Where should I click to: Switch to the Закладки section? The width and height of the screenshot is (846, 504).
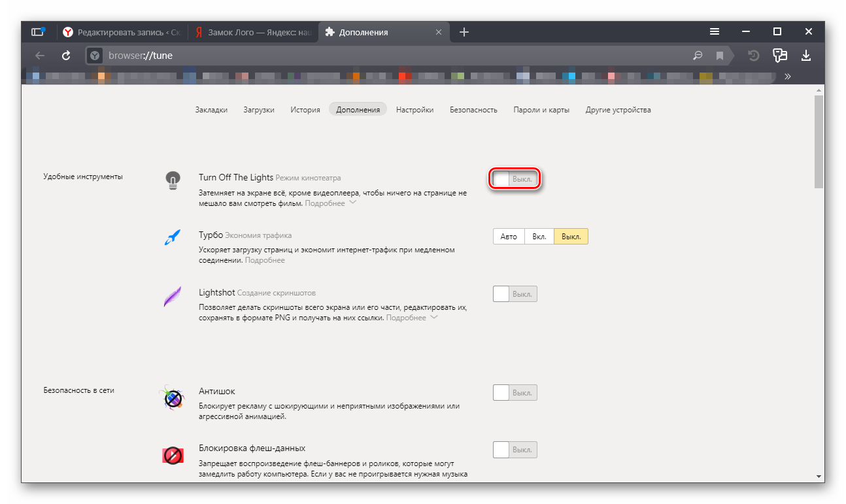coord(211,110)
